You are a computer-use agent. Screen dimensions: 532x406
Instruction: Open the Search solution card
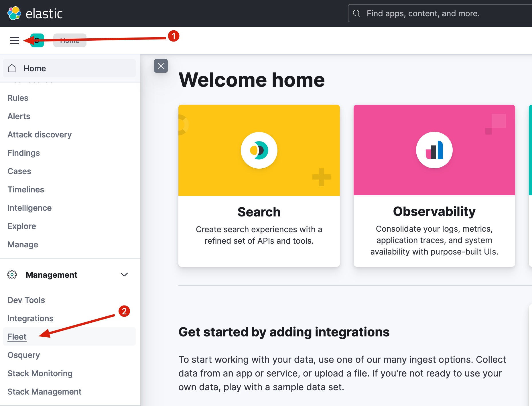[x=259, y=186]
